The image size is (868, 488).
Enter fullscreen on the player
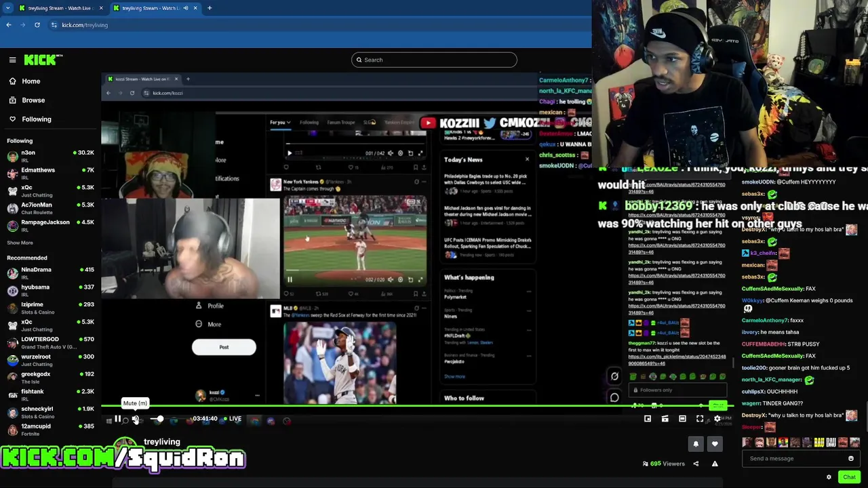[700, 419]
